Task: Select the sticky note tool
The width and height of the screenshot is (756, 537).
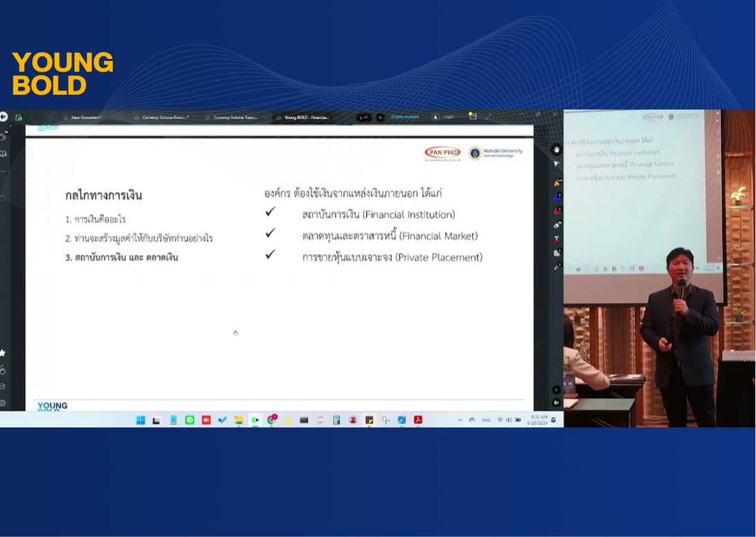Action: click(557, 253)
